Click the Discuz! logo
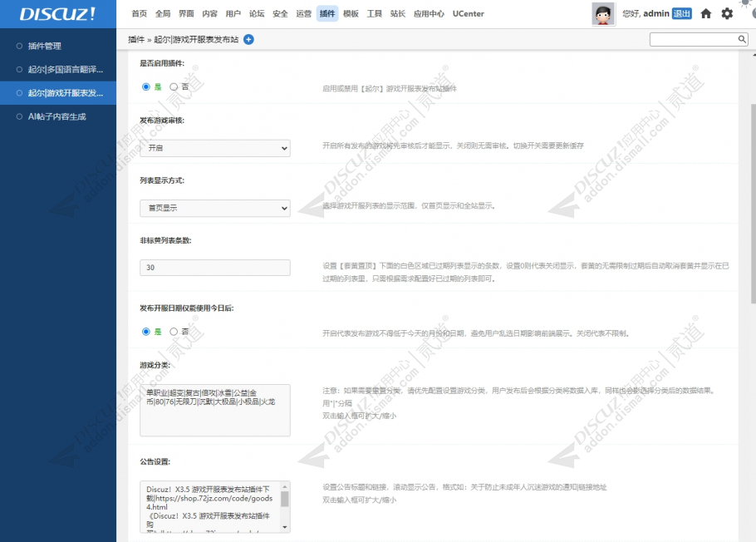The width and height of the screenshot is (756, 542). [x=57, y=14]
